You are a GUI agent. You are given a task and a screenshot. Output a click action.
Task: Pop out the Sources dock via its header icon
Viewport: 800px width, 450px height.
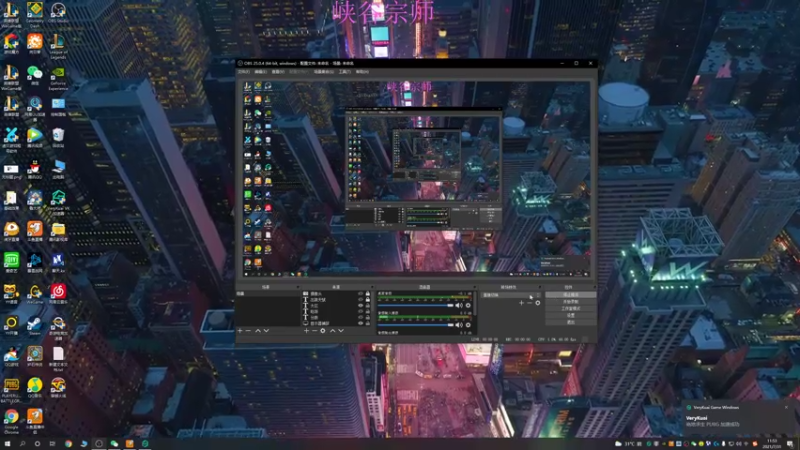(x=372, y=287)
